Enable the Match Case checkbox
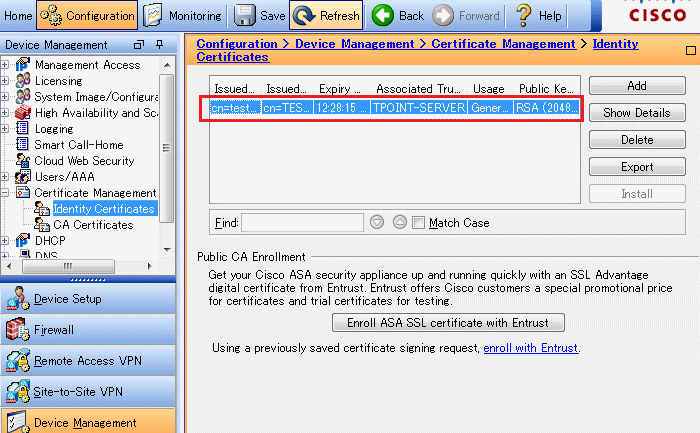The height and width of the screenshot is (433, 700). [x=418, y=222]
